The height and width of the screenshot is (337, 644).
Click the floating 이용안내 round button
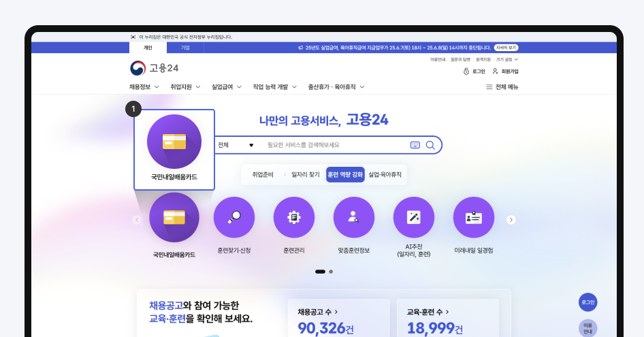587,328
